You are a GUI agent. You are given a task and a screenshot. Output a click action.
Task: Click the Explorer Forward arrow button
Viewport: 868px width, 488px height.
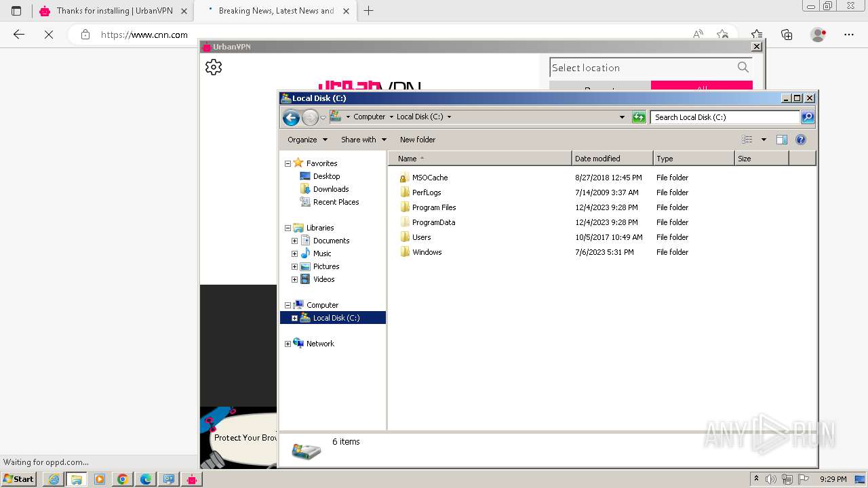(310, 117)
